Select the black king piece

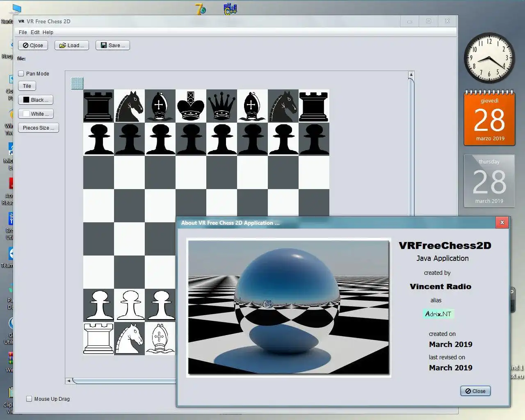click(191, 106)
